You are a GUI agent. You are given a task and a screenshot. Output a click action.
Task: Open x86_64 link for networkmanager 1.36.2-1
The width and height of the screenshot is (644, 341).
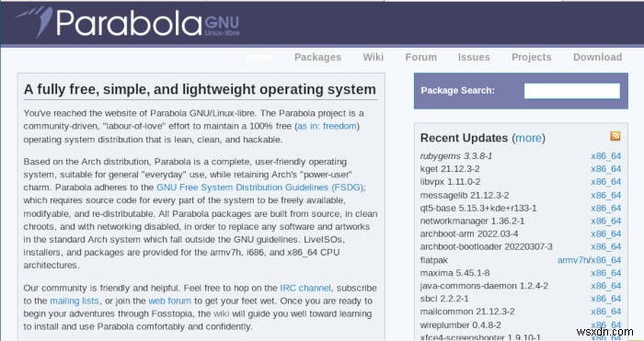(605, 221)
